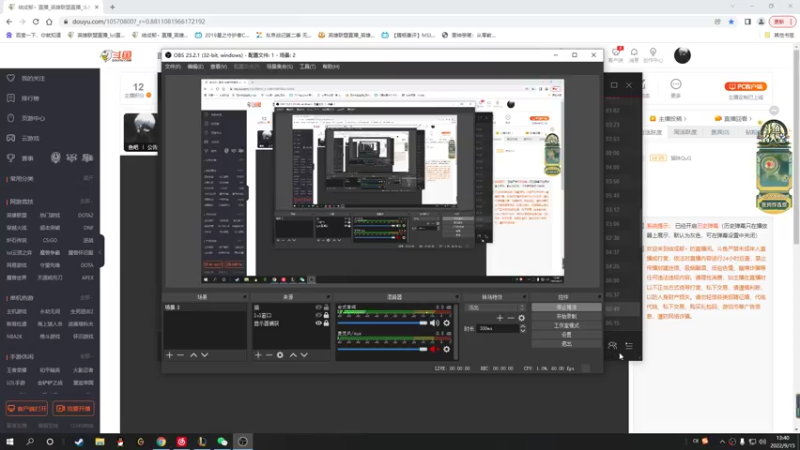Open the Douyu message bell icon
800x450 pixels.
634,52
